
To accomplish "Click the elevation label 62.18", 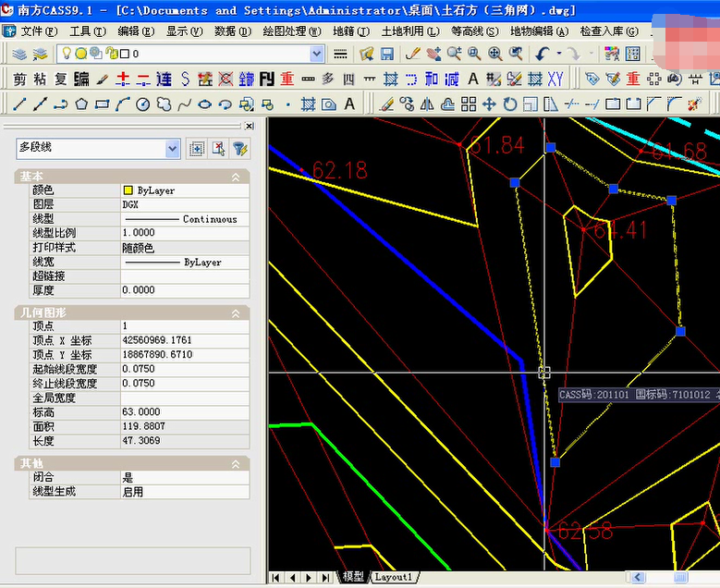I will [340, 170].
